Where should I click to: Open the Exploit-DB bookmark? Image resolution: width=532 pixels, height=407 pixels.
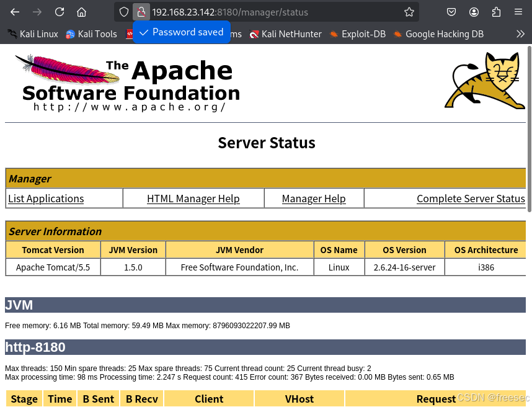(x=358, y=34)
